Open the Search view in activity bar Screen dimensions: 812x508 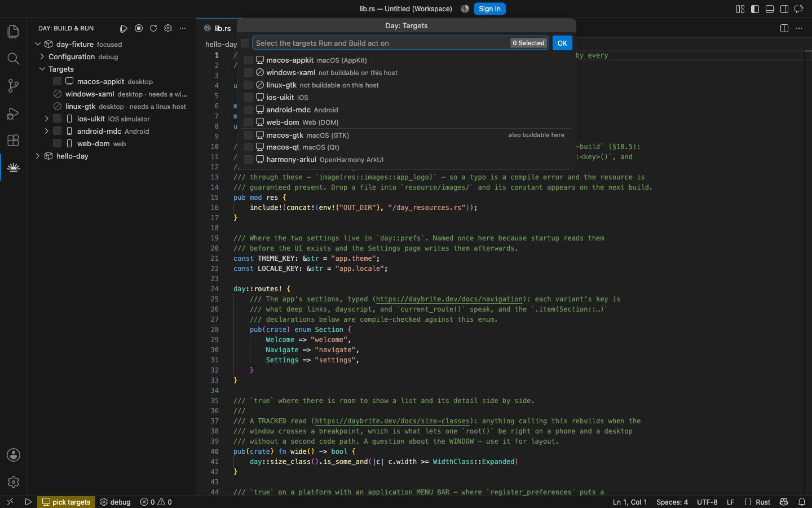click(x=14, y=59)
